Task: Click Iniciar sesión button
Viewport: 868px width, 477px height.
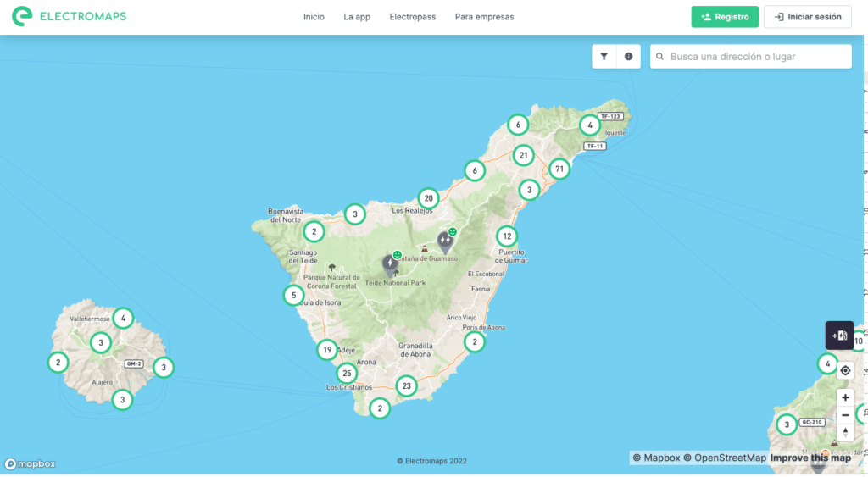Action: point(807,17)
